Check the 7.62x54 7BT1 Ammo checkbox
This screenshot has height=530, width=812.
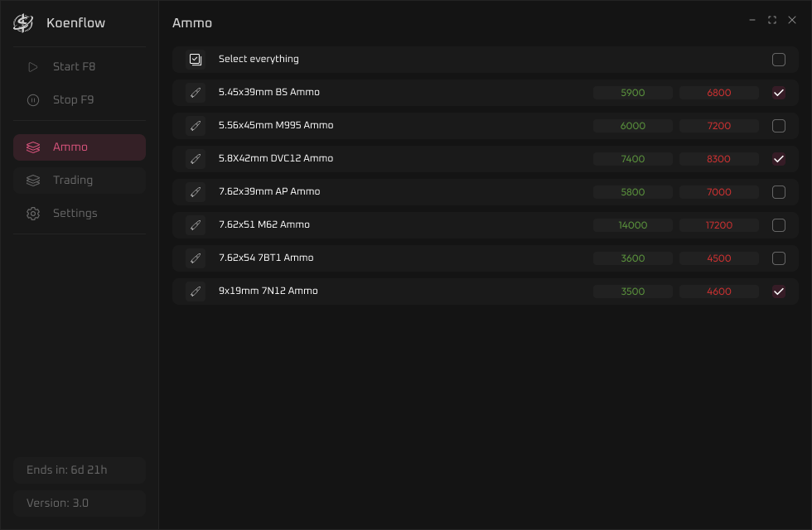(x=778, y=258)
